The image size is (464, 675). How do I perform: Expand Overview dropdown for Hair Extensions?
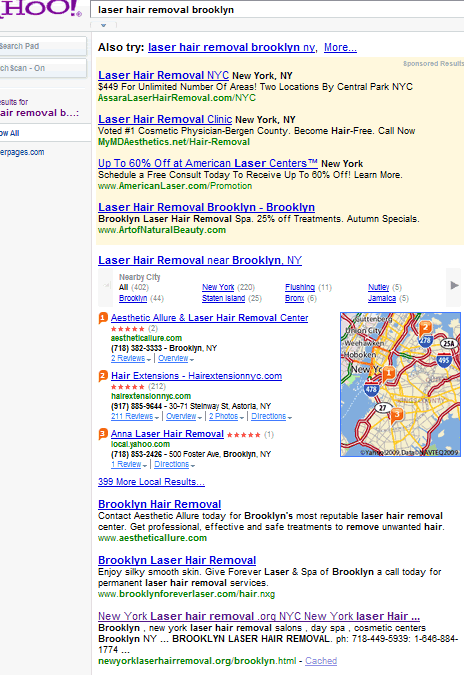click(184, 416)
